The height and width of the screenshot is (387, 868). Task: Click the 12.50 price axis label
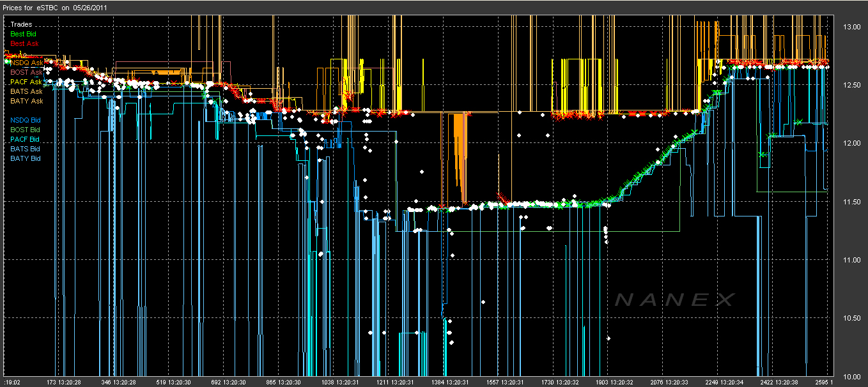[x=851, y=85]
